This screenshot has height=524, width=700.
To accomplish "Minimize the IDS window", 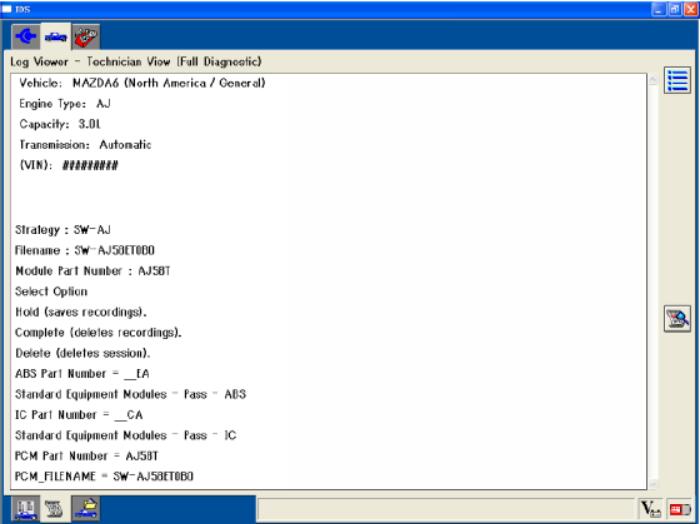I will [658, 9].
